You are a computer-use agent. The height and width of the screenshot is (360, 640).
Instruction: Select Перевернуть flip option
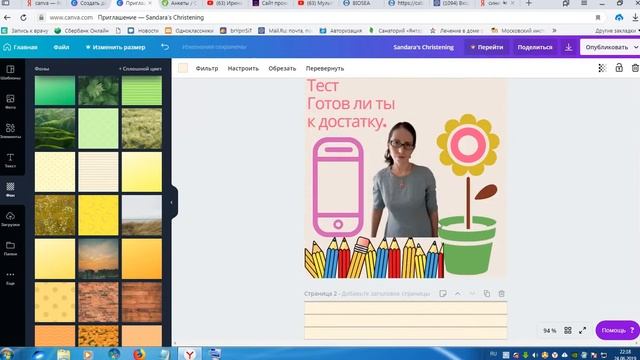325,69
